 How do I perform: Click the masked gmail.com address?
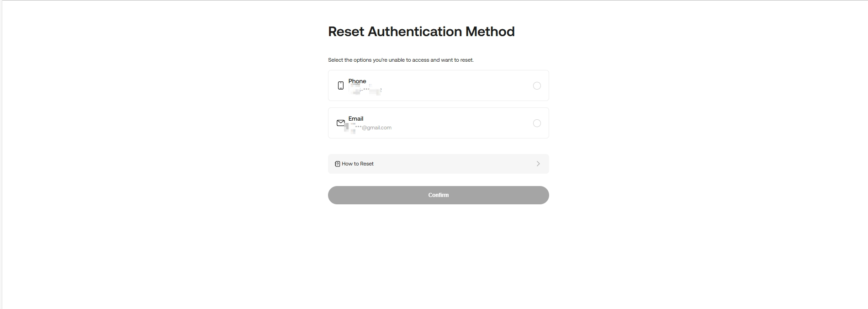coord(370,128)
